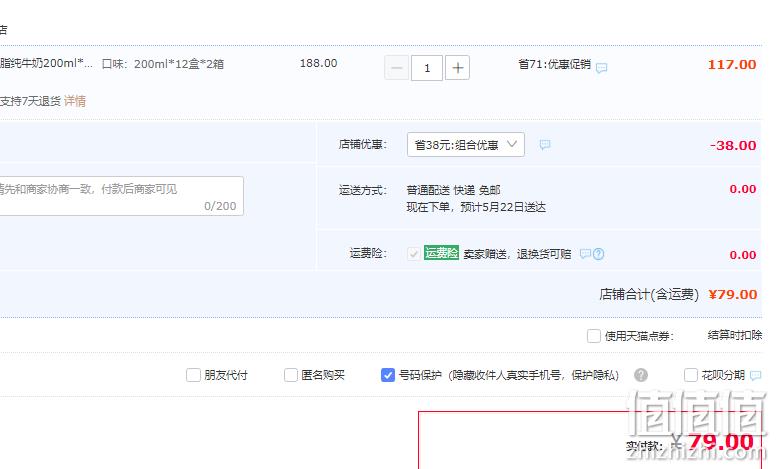This screenshot has height=469, width=776.
Task: Click the 普通配送 快递 免邮 shipping text
Action: click(x=453, y=190)
